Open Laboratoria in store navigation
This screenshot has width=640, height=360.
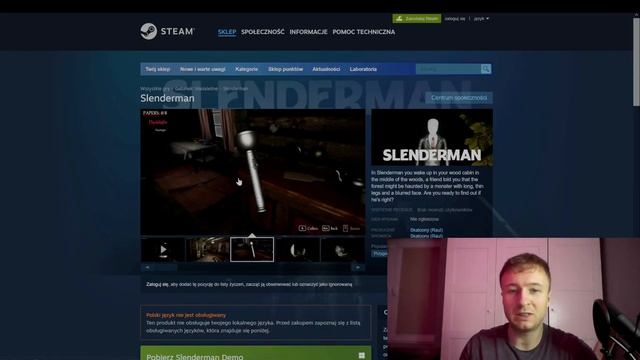coord(363,69)
